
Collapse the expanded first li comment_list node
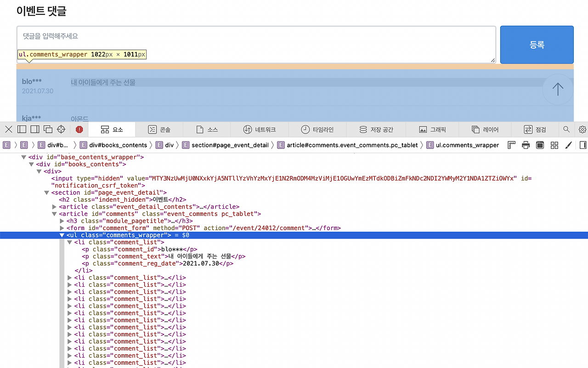tap(70, 242)
